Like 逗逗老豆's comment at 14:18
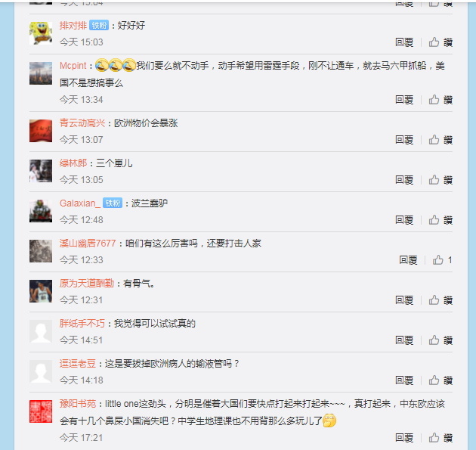Viewport: 476px width, 450px height. pos(440,380)
